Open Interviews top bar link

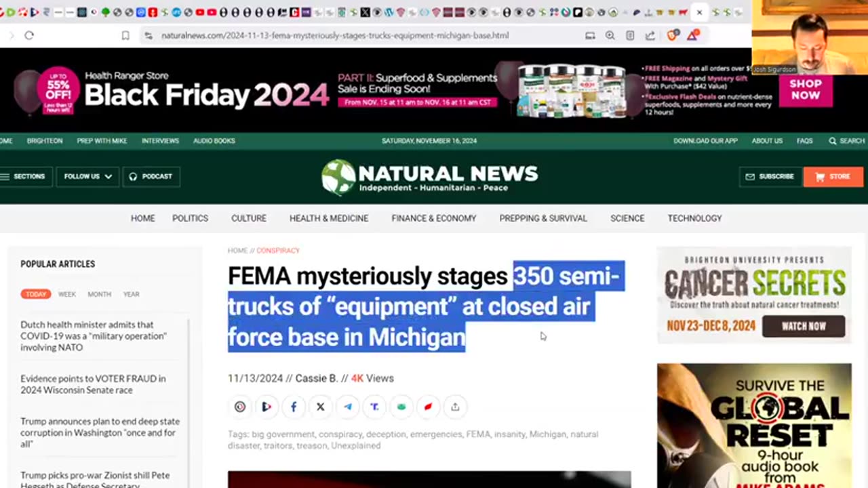[x=160, y=141]
